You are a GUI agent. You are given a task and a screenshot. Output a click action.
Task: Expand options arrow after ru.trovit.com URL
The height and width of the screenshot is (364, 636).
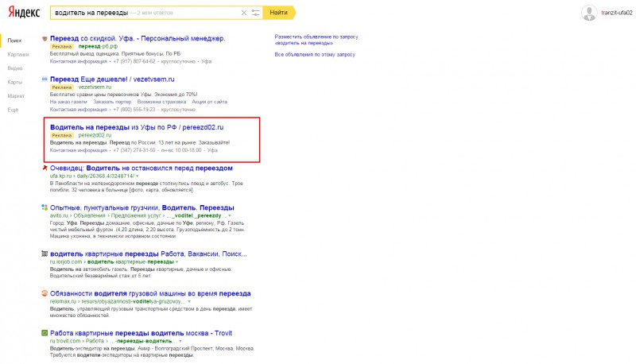point(180,341)
